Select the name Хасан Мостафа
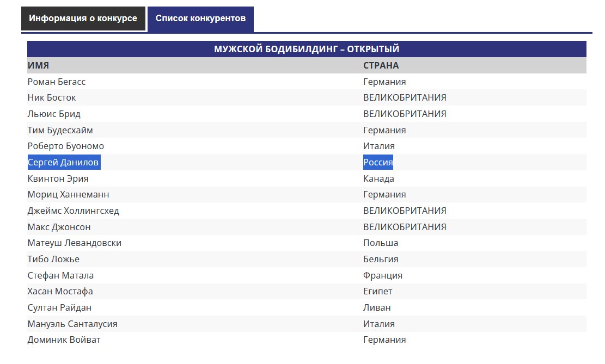Image resolution: width=605 pixels, height=364 pixels. click(60, 292)
